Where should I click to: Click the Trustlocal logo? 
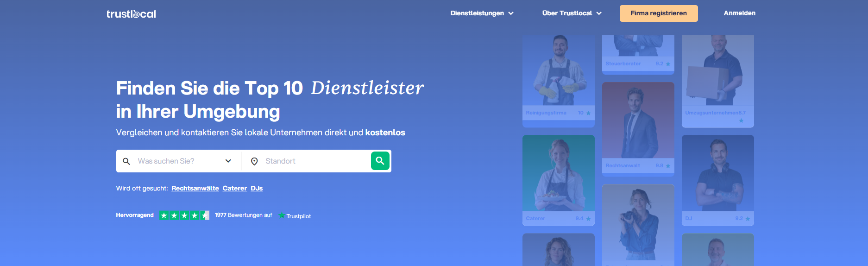coord(131,14)
